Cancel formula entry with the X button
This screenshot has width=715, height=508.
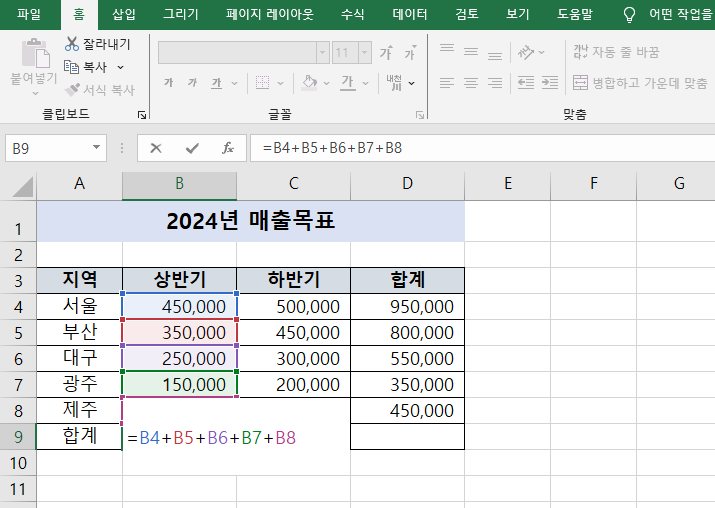[x=156, y=148]
